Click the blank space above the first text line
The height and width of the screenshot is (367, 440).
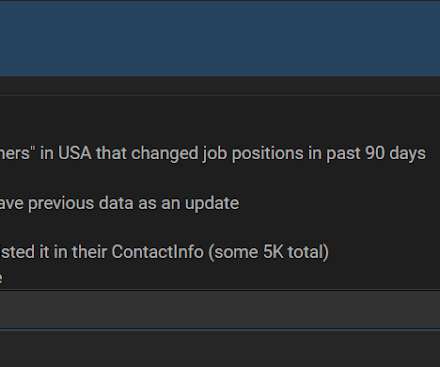pos(220,120)
